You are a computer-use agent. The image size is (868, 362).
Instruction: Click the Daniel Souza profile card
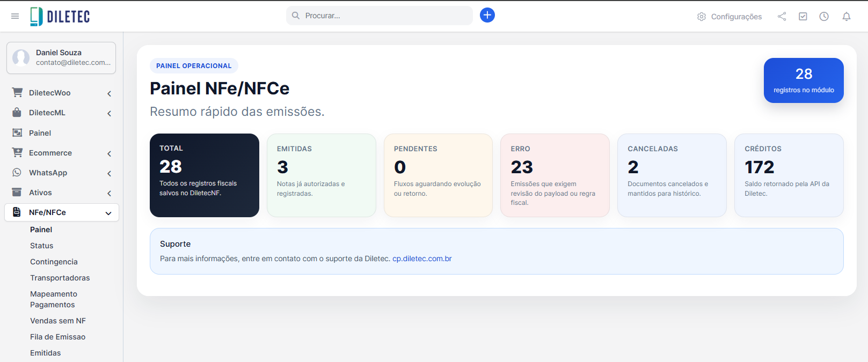pyautogui.click(x=61, y=58)
